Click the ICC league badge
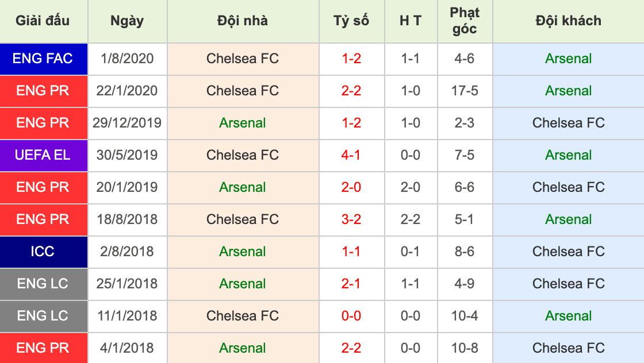The height and width of the screenshot is (363, 644). 43,252
